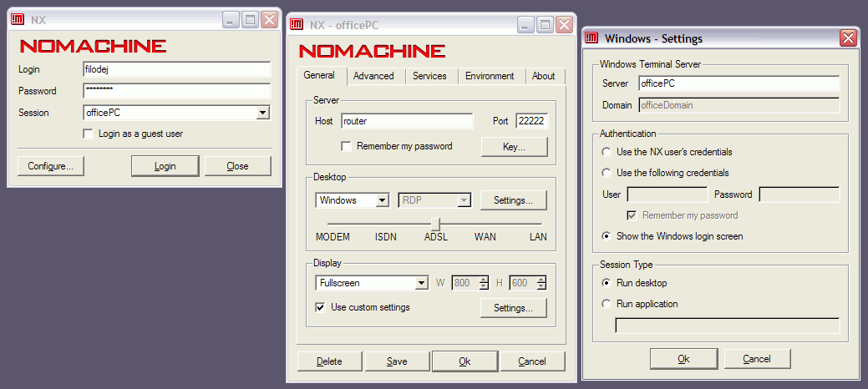Close the Windows - Settings dialog
This screenshot has height=389, width=868.
pyautogui.click(x=848, y=38)
